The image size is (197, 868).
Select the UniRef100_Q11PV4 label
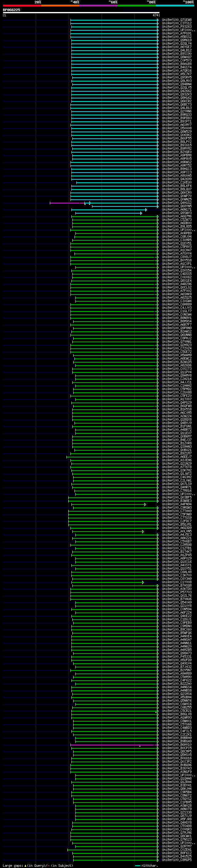point(176,372)
